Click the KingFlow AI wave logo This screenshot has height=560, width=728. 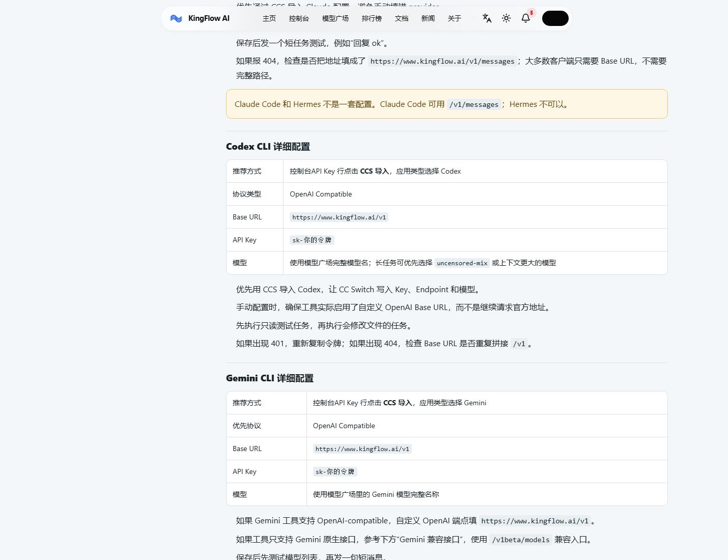pos(176,18)
